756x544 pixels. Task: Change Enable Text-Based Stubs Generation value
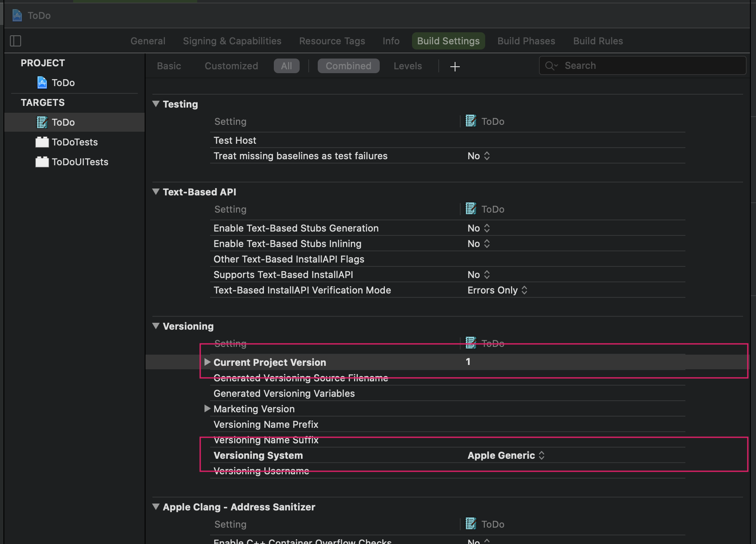pyautogui.click(x=479, y=228)
